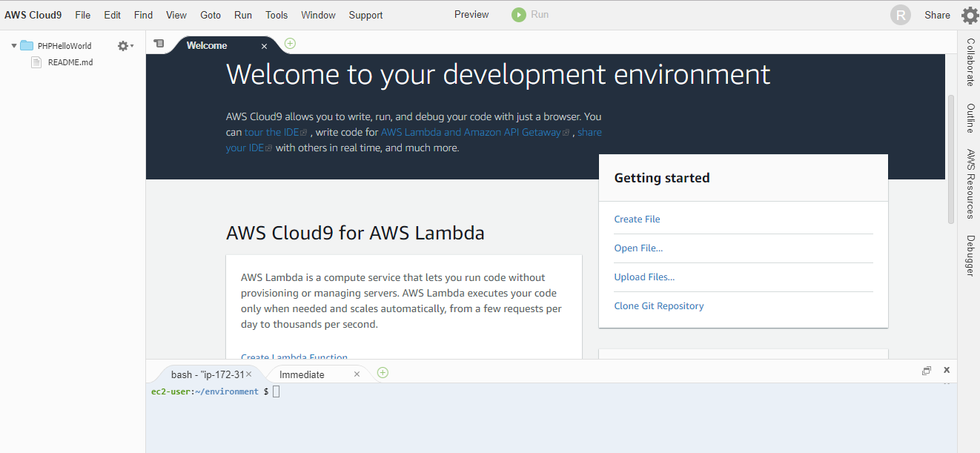Close the Welcome tab
This screenshot has width=980, height=453.
tap(264, 46)
